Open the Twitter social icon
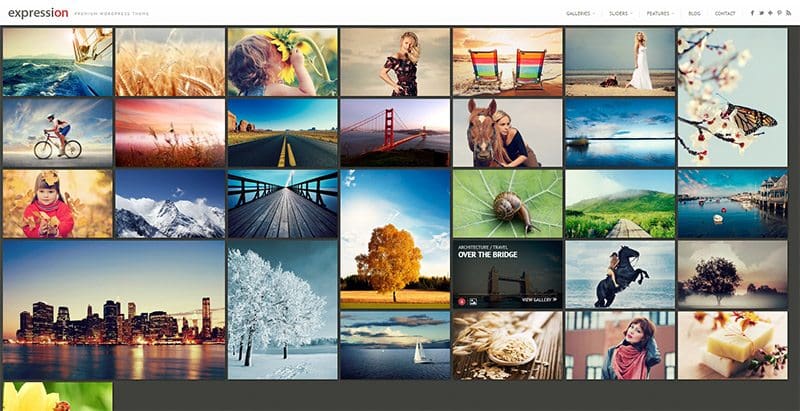This screenshot has width=800, height=411. [x=761, y=13]
